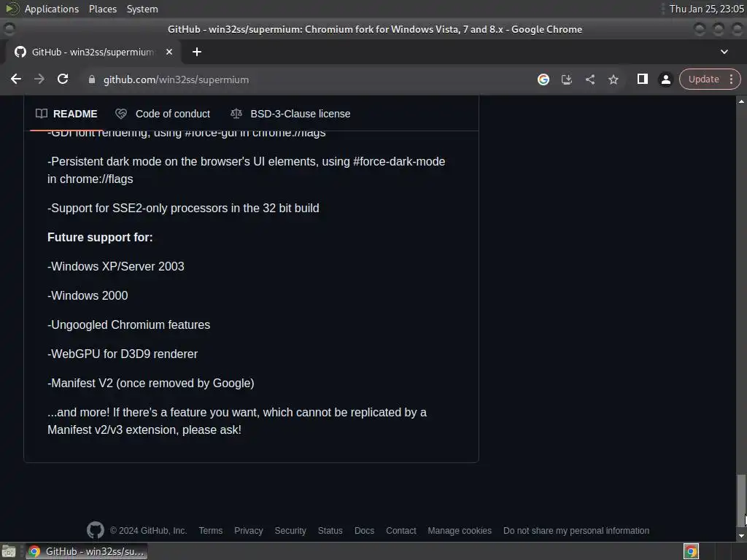Bookmark this tab with the star icon
This screenshot has width=747, height=560.
(x=613, y=79)
